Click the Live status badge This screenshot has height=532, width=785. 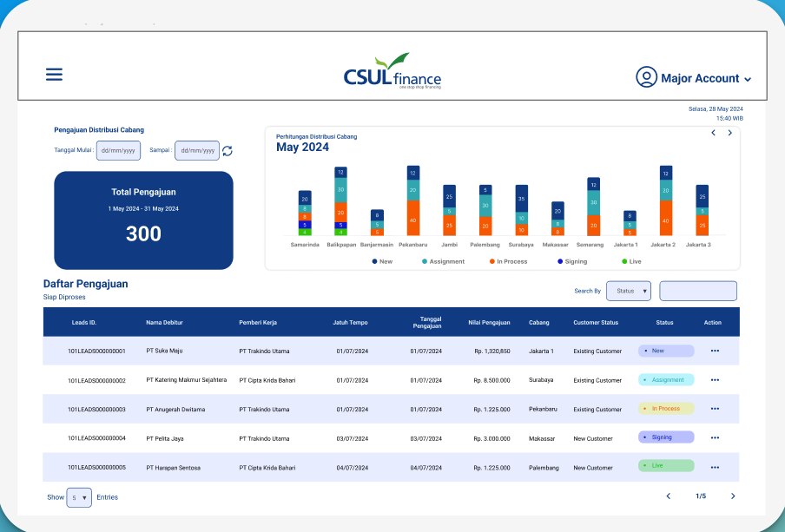point(666,465)
